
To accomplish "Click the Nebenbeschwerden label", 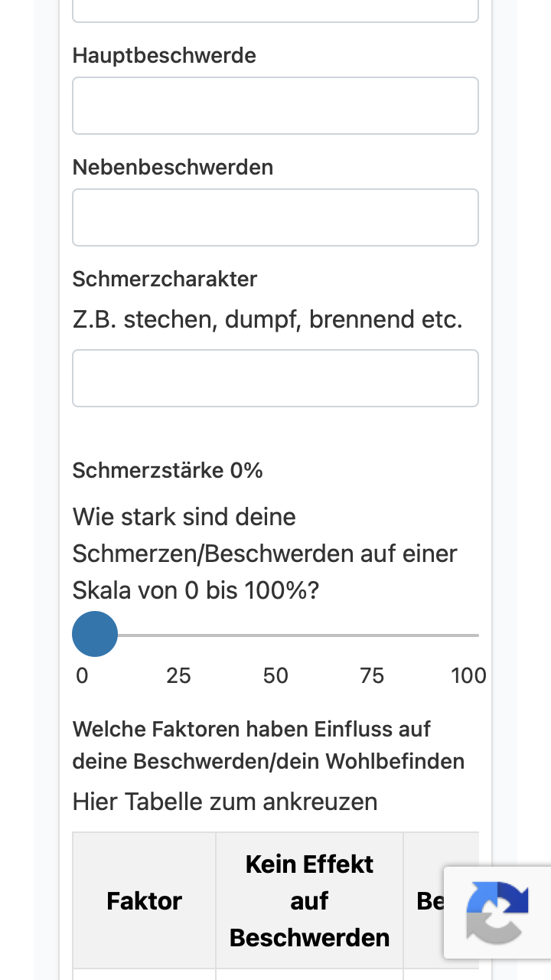I will [x=173, y=167].
